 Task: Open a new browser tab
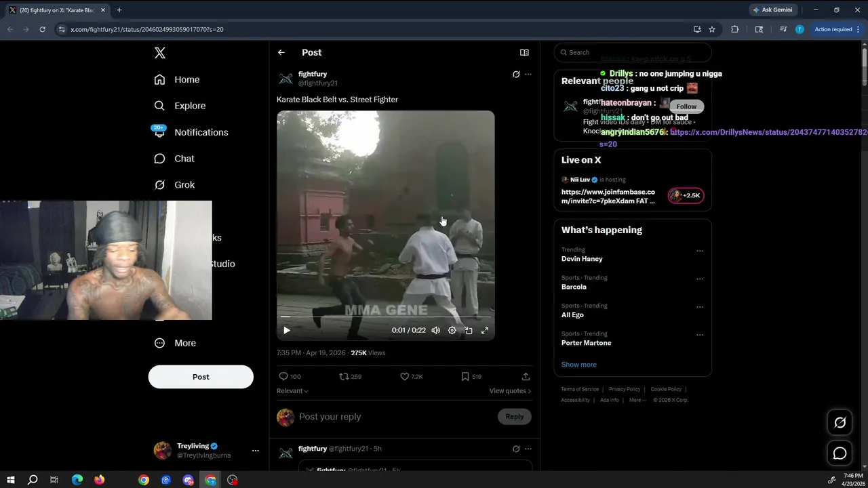click(119, 10)
